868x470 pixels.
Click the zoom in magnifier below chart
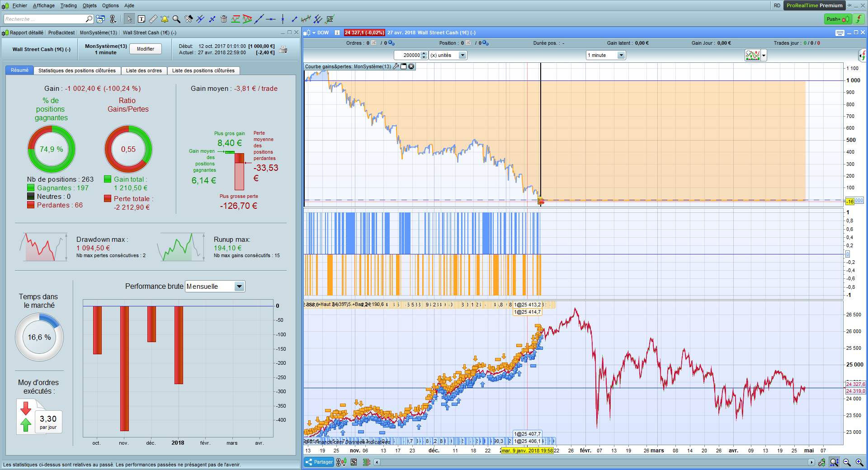(x=859, y=462)
